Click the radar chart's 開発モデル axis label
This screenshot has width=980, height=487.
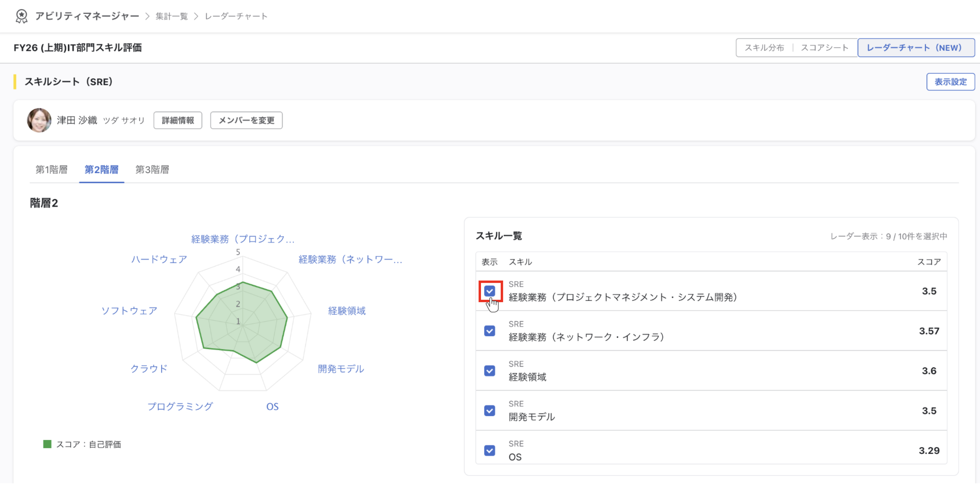click(341, 369)
